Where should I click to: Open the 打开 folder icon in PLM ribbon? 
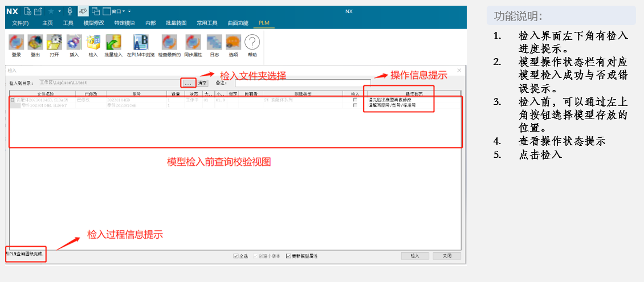tap(54, 43)
